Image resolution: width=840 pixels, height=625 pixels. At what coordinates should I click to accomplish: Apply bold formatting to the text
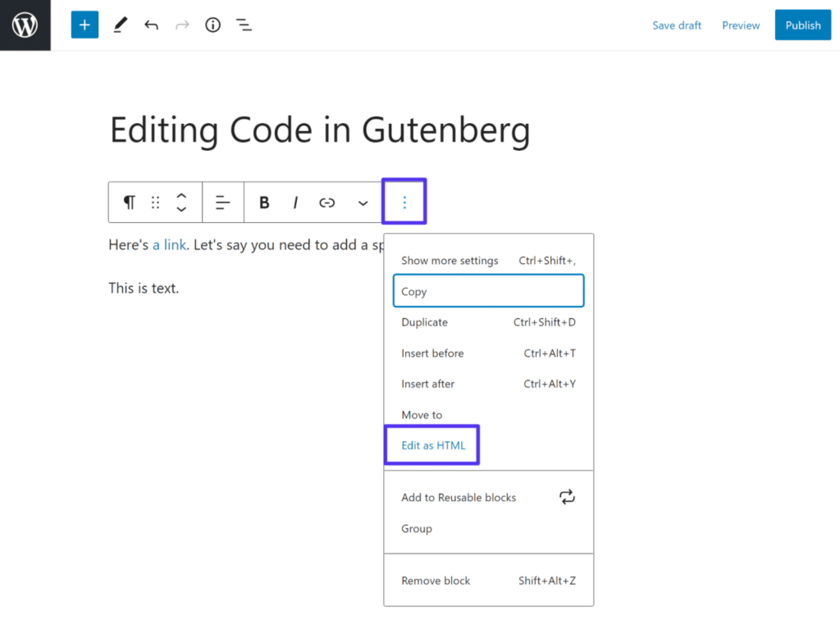tap(263, 202)
